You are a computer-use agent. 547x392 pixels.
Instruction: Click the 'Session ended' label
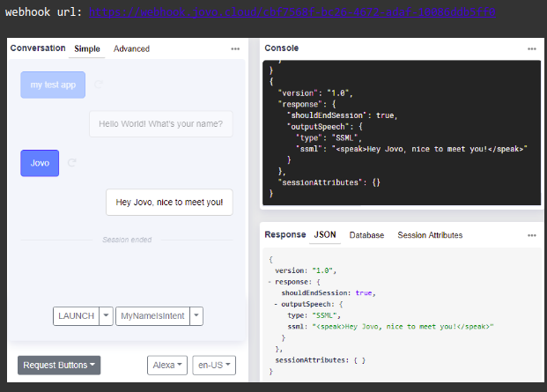coord(127,240)
